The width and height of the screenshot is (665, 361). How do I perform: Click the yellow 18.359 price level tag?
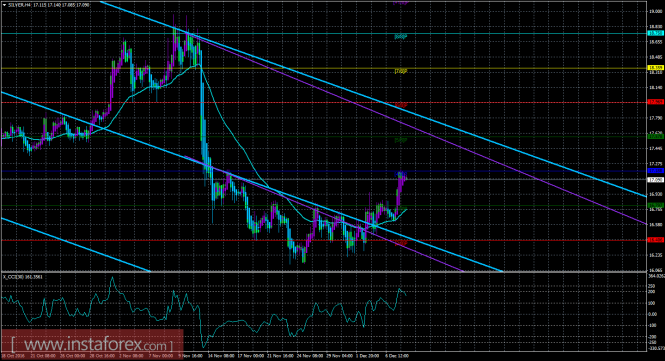tap(655, 68)
